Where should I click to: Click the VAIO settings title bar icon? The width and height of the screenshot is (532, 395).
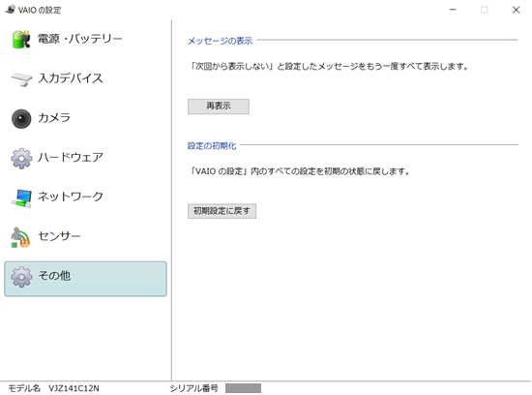click(x=11, y=10)
